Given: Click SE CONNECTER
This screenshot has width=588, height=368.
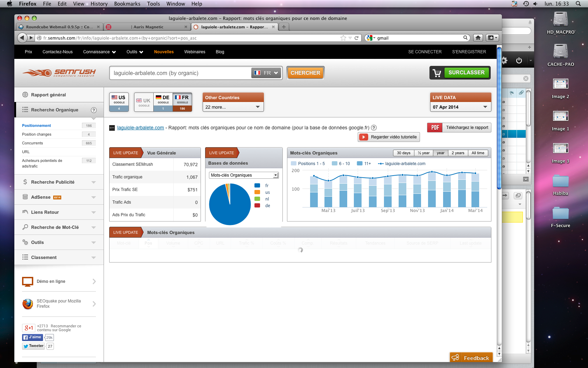Looking at the screenshot, I should click(x=425, y=52).
